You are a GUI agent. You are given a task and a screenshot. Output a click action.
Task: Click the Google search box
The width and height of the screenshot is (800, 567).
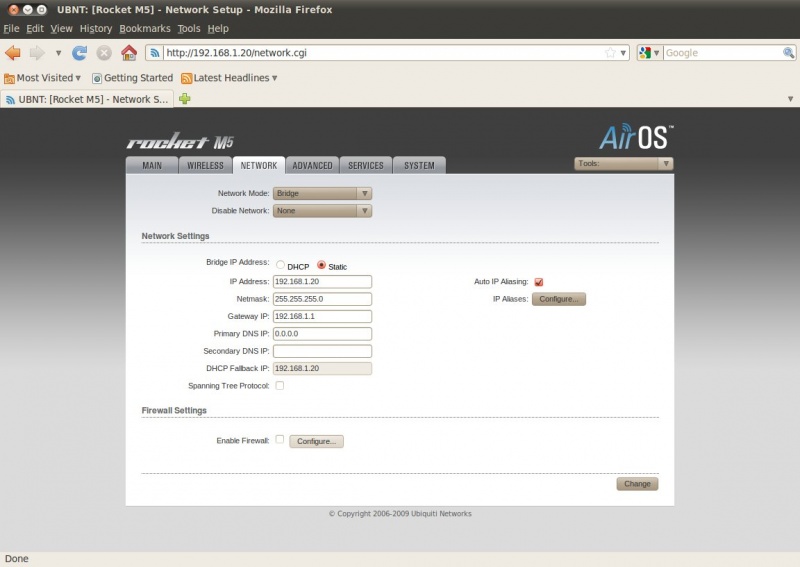coord(722,53)
